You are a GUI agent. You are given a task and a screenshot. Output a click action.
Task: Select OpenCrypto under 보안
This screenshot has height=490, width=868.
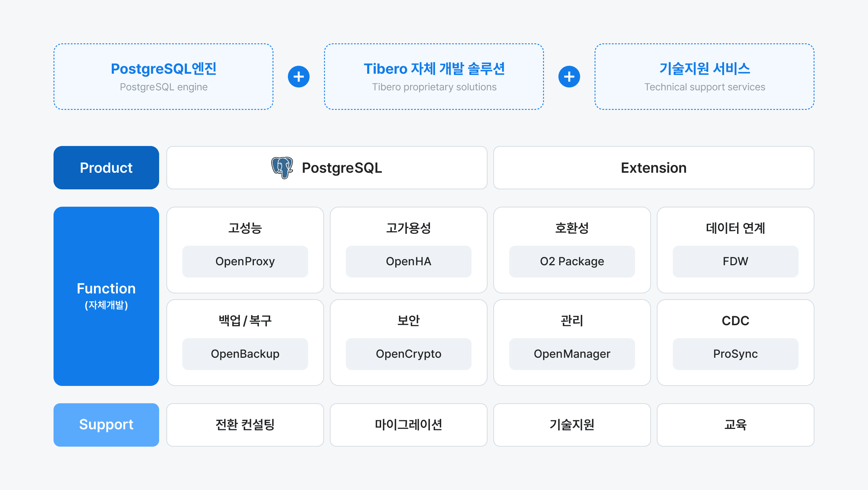click(408, 354)
